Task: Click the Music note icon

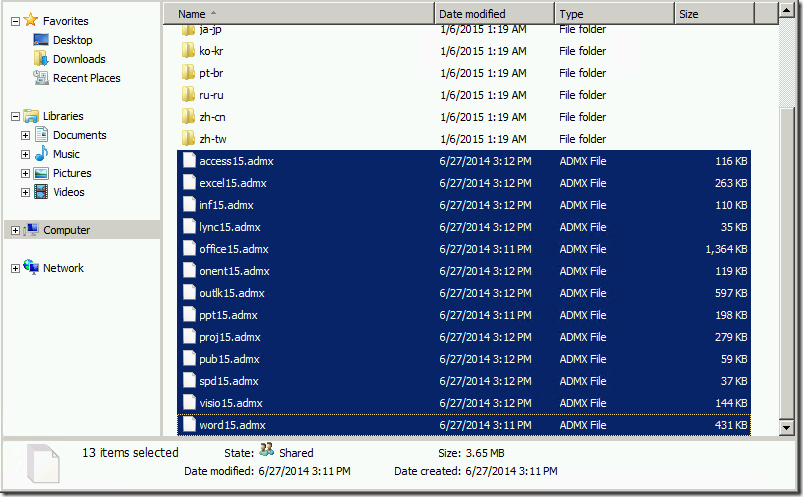Action: point(41,154)
